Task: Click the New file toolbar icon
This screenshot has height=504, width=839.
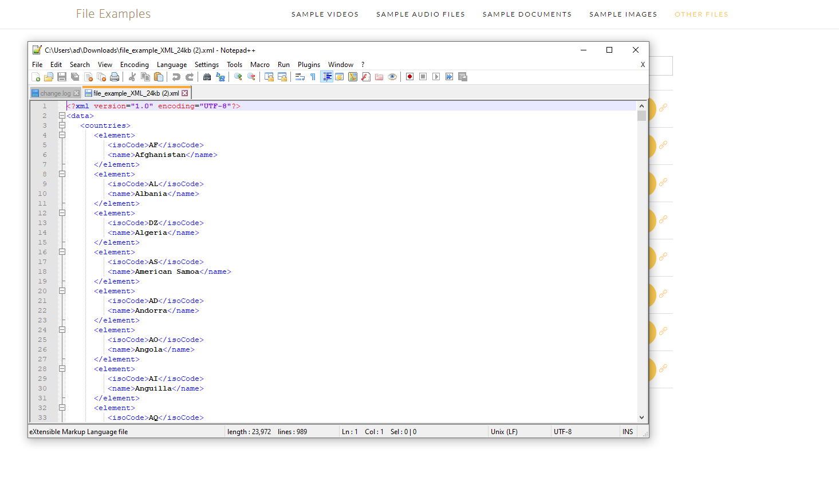Action: tap(36, 77)
